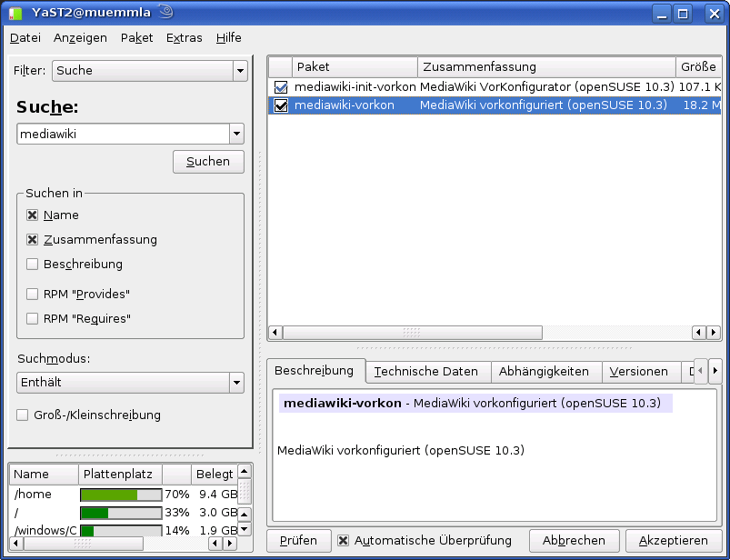Check the RPM "Provides" option

coord(32,295)
